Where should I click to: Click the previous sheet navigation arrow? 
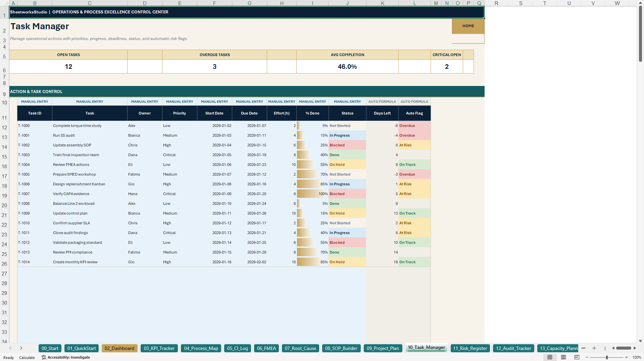point(10,348)
